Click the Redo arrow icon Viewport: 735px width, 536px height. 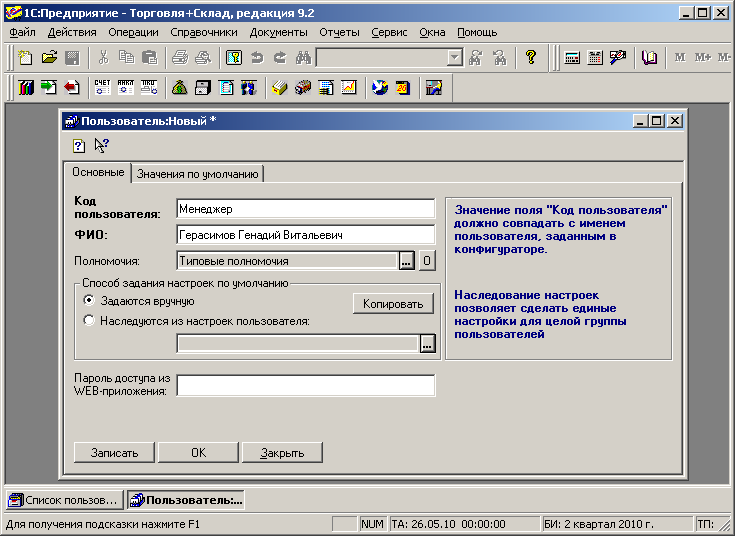coord(280,58)
